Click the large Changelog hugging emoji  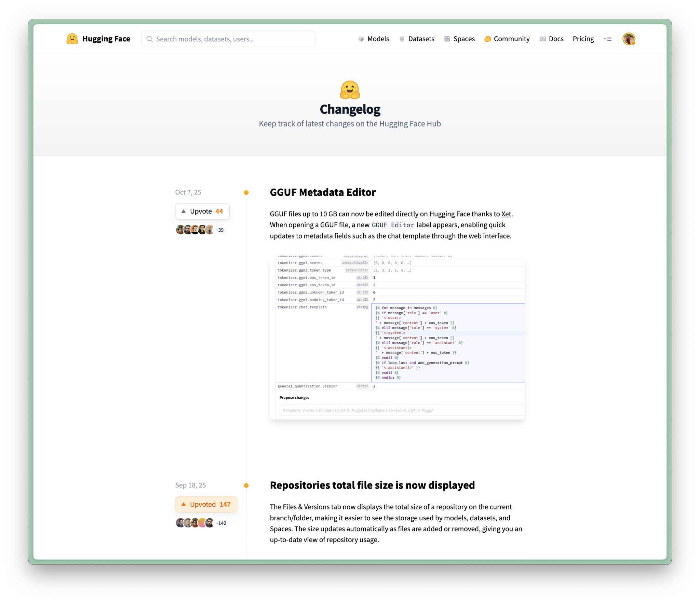point(350,90)
